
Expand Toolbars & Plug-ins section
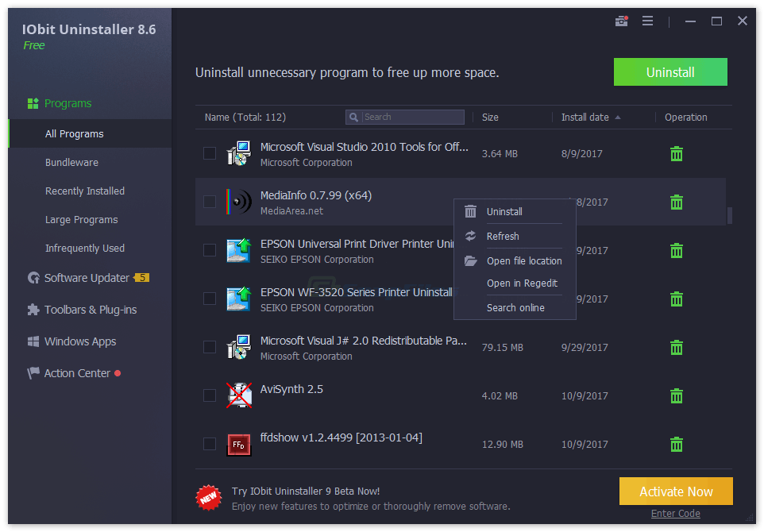tap(90, 310)
